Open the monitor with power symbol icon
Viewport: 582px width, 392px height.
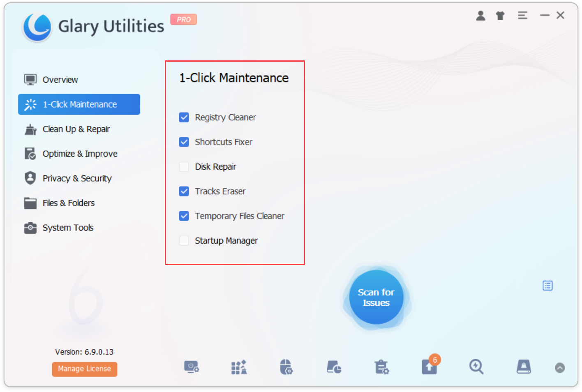point(192,367)
